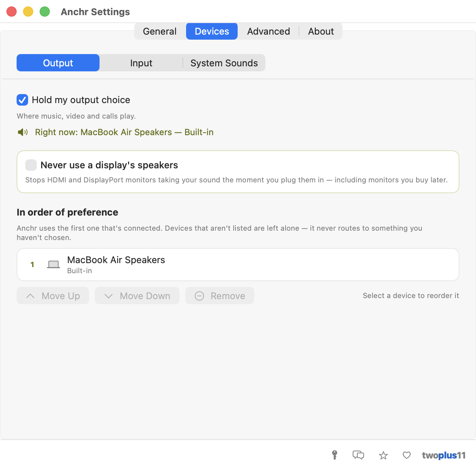Click the laptop icon for MacBook Air Speakers
The width and height of the screenshot is (476, 470).
tap(53, 265)
